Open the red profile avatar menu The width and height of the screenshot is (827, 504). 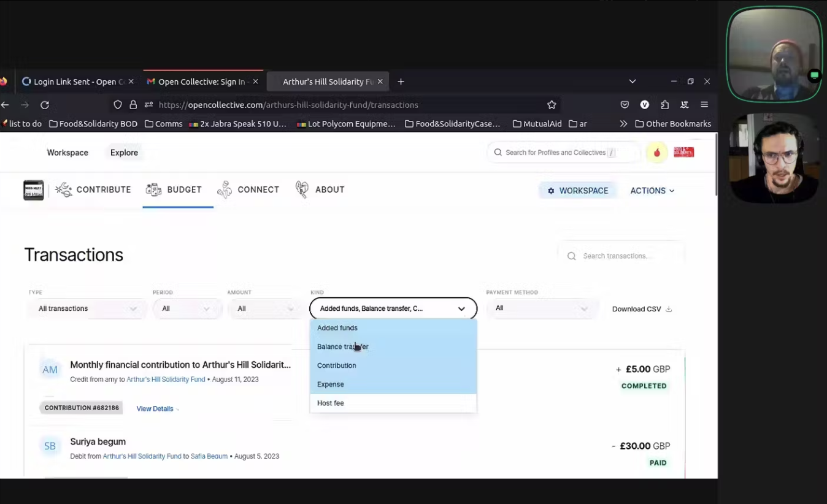click(x=684, y=153)
